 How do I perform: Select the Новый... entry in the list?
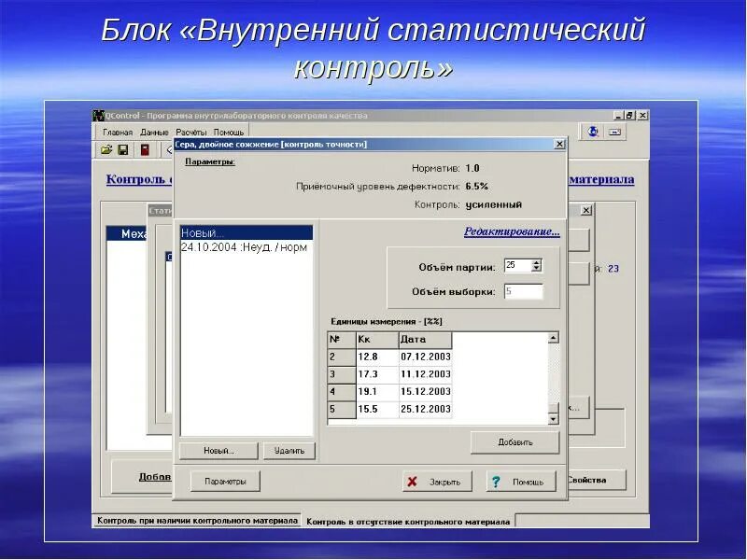pyautogui.click(x=247, y=233)
